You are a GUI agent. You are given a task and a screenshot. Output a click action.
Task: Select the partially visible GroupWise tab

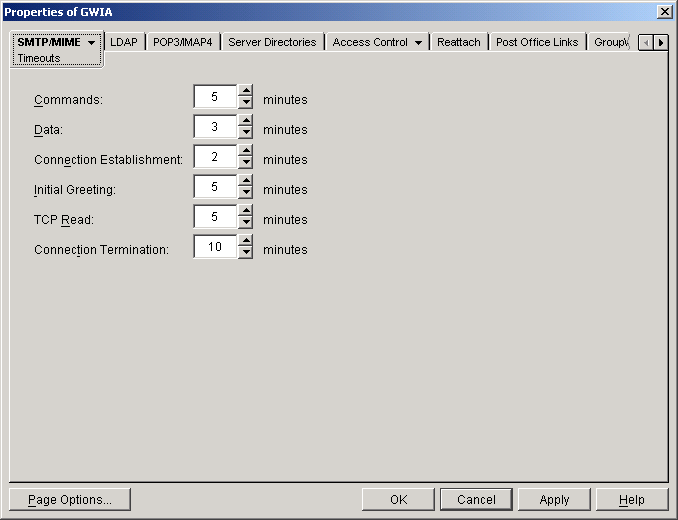tap(611, 42)
